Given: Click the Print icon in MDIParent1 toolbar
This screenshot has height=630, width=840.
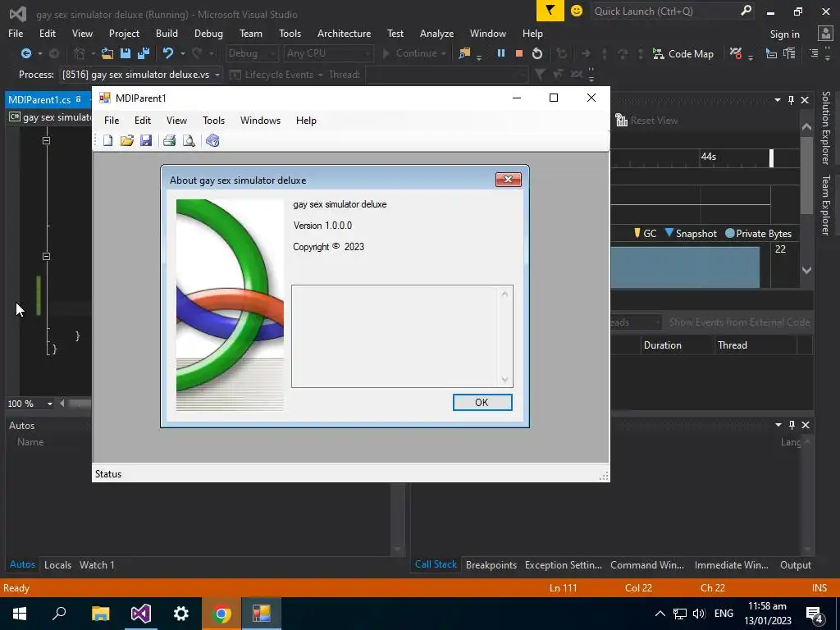Looking at the screenshot, I should click(169, 141).
